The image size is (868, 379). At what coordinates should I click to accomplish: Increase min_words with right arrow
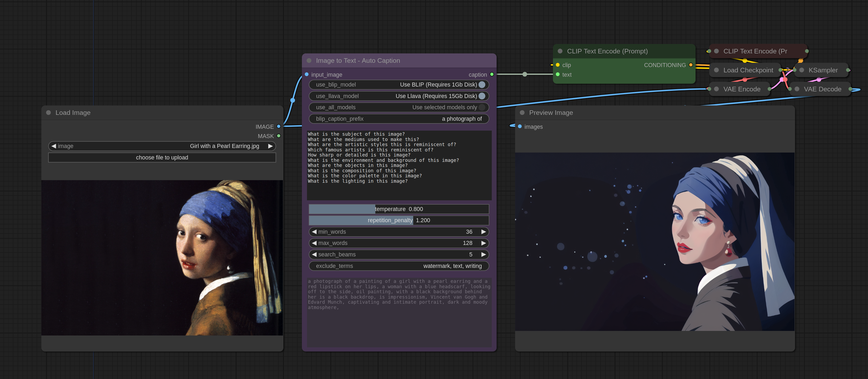click(483, 232)
